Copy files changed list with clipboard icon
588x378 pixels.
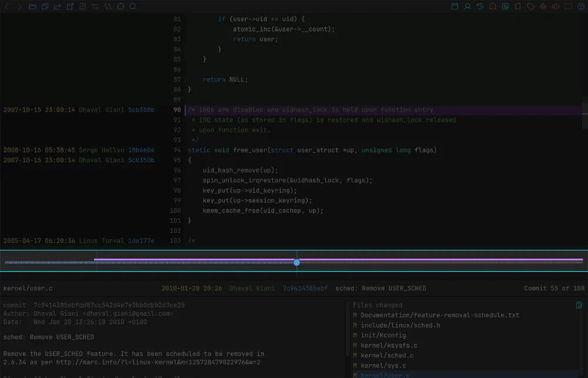tap(579, 305)
